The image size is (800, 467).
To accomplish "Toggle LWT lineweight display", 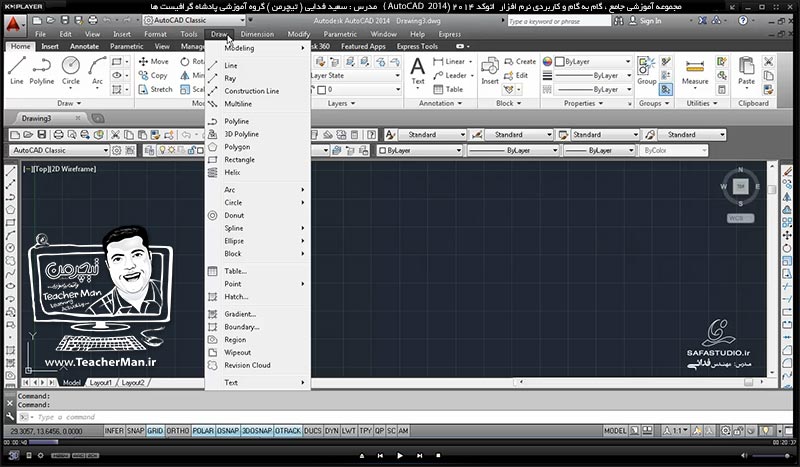I will coord(349,431).
